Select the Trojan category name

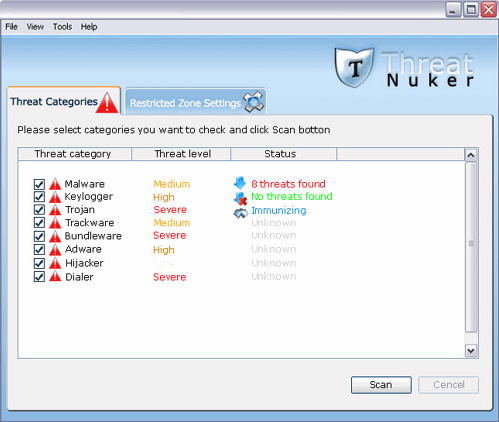tap(80, 210)
